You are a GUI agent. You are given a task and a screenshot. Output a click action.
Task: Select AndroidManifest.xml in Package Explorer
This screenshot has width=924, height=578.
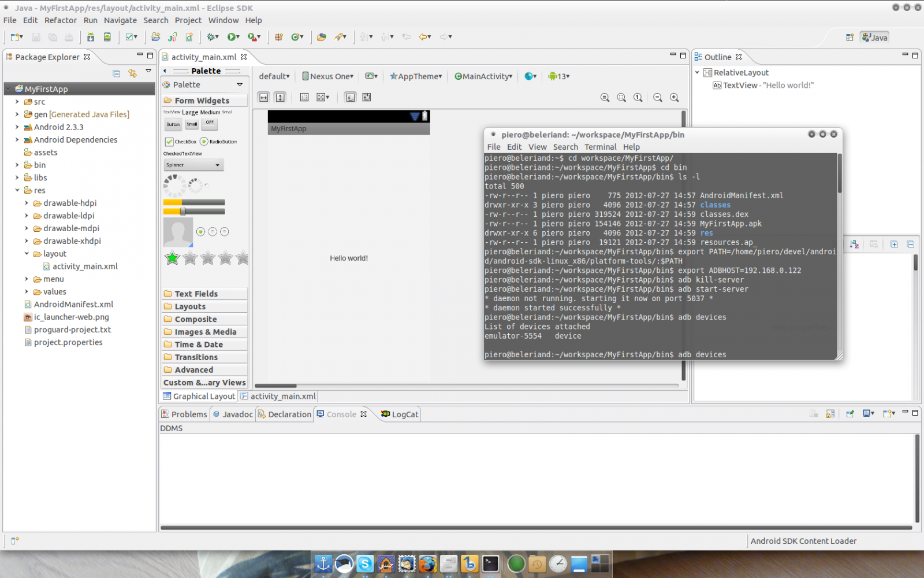73,304
